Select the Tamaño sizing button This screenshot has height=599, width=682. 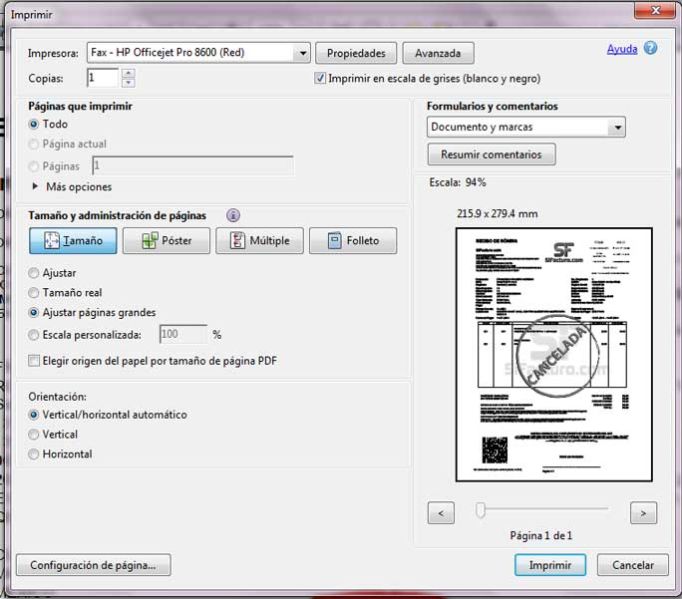(73, 240)
